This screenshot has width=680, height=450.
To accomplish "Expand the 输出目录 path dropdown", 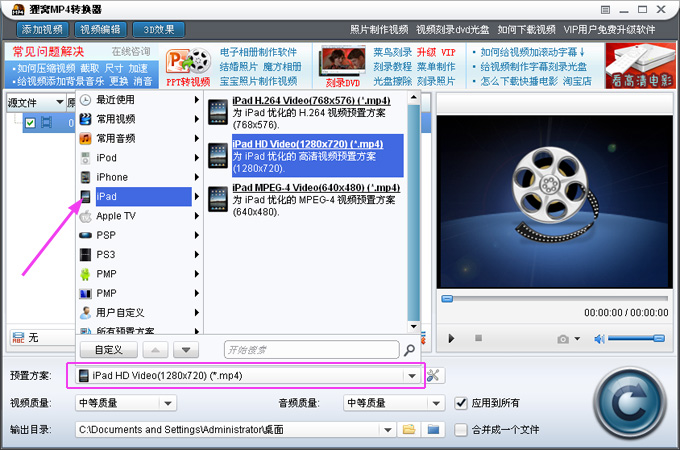I will point(388,430).
